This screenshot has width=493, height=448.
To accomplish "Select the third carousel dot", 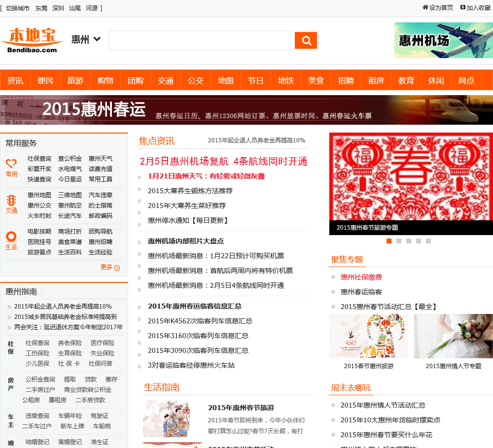I will [408, 241].
